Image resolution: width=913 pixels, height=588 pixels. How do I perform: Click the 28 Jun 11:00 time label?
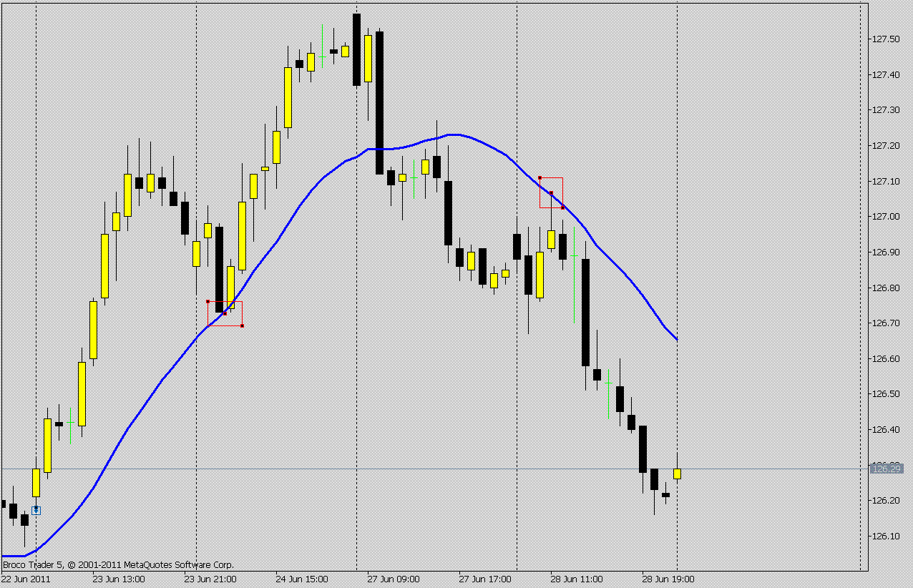coord(577,579)
